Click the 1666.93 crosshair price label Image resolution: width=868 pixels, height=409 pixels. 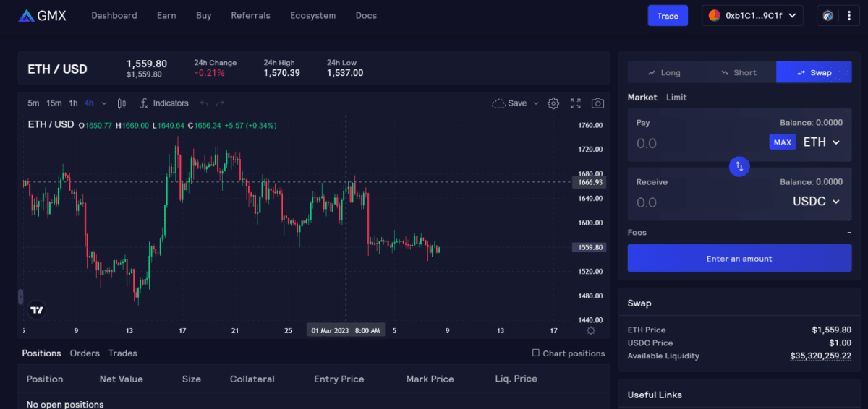pyautogui.click(x=590, y=182)
